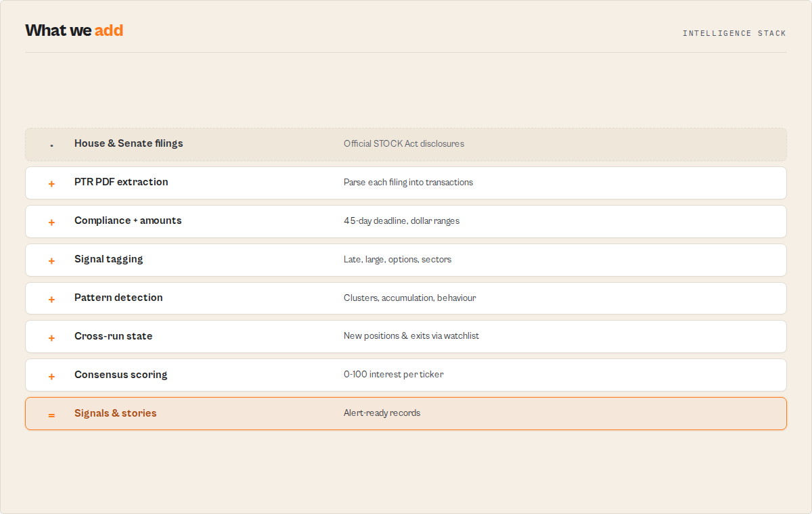The height and width of the screenshot is (514, 812).
Task: Click the dot icon beside House & Senate filings
Action: pos(51,145)
